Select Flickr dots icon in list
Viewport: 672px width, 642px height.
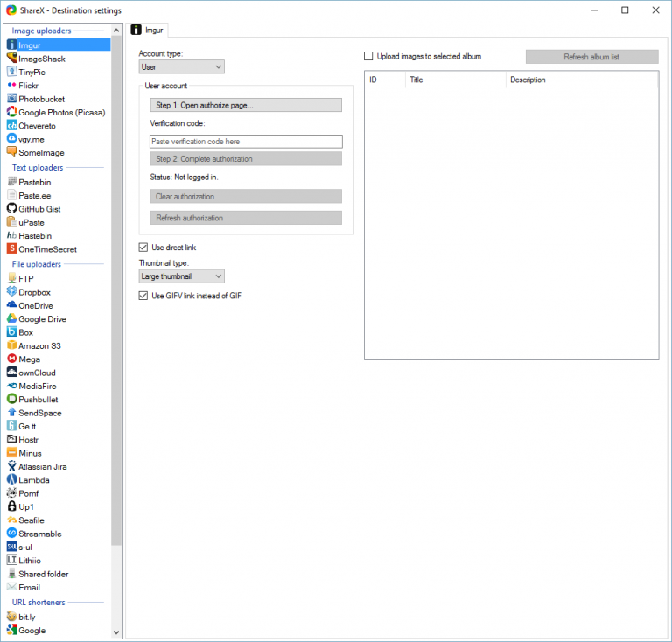click(x=12, y=85)
